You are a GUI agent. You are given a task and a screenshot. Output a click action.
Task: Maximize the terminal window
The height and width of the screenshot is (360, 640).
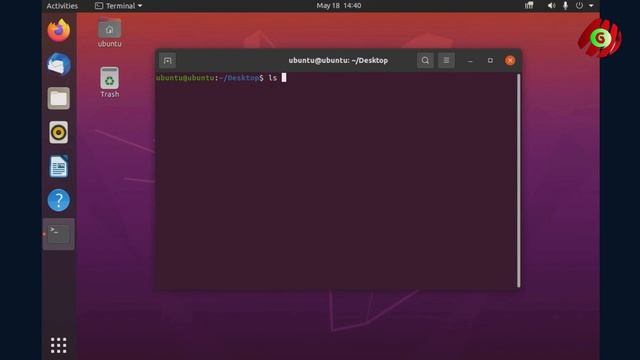pyautogui.click(x=490, y=60)
